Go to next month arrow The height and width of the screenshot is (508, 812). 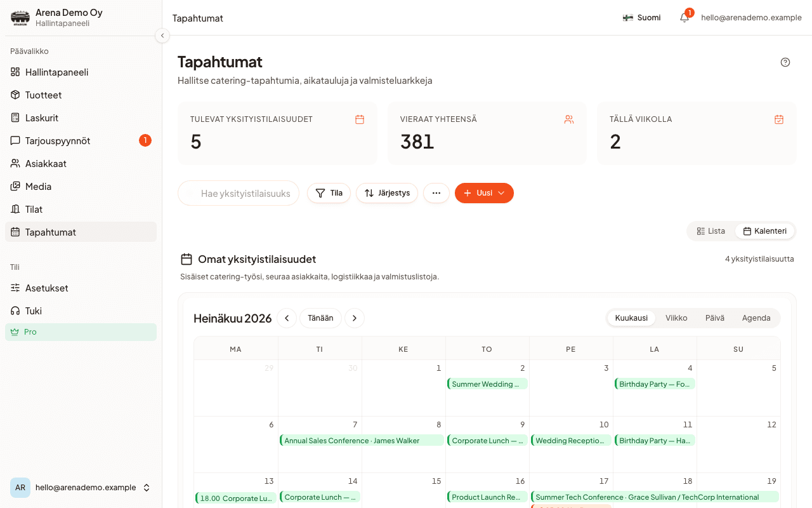[355, 318]
